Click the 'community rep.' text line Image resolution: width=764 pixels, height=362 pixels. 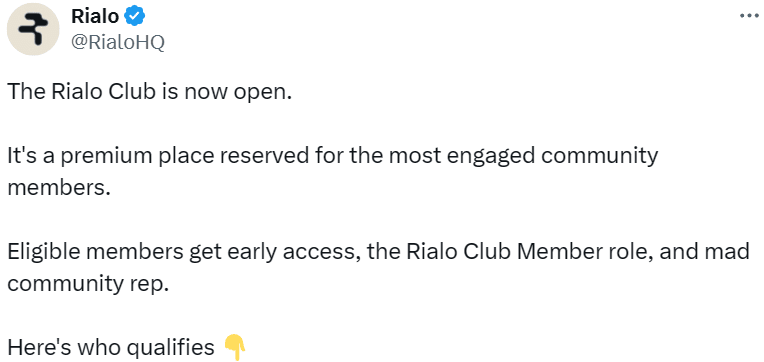(88, 285)
